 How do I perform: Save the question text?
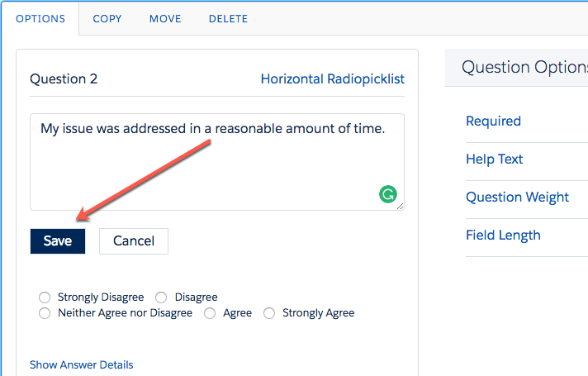(x=58, y=241)
